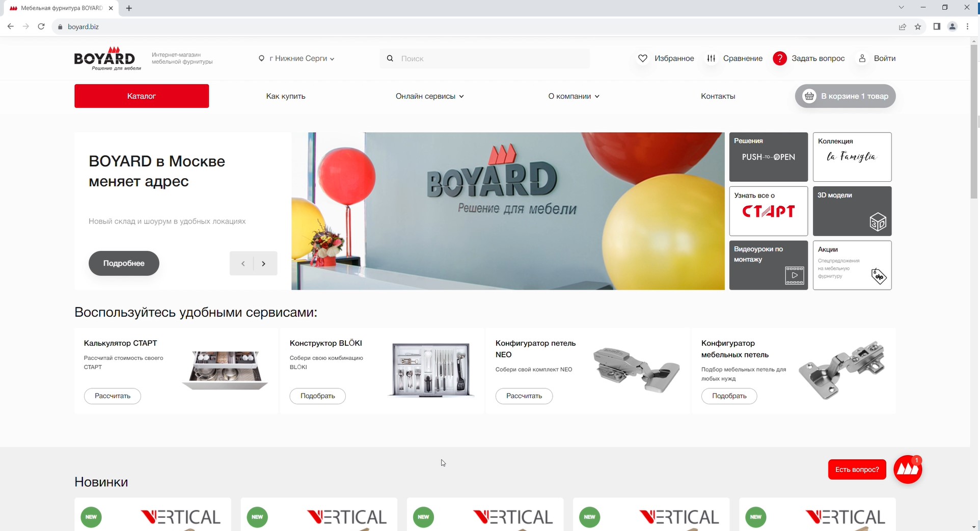Open the cart В корзине 1 товар
Image resolution: width=980 pixels, height=531 pixels.
click(846, 96)
